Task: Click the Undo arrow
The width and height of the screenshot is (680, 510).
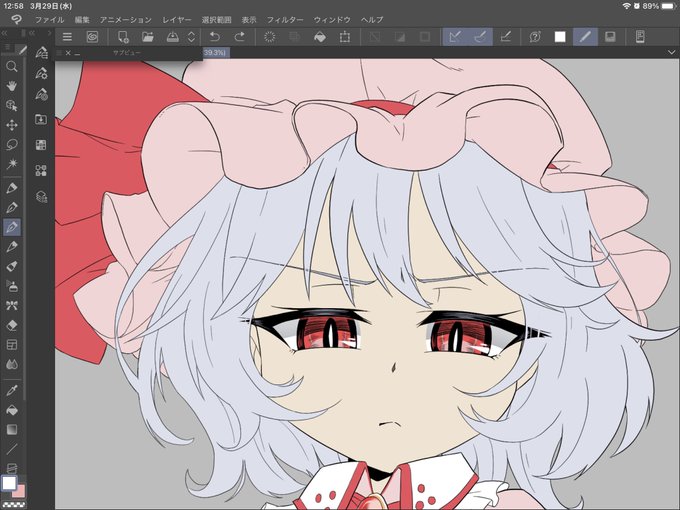Action: tap(214, 37)
